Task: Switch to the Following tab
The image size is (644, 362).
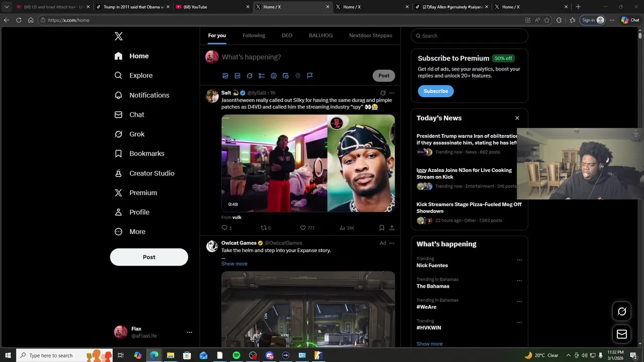Action: [x=254, y=36]
